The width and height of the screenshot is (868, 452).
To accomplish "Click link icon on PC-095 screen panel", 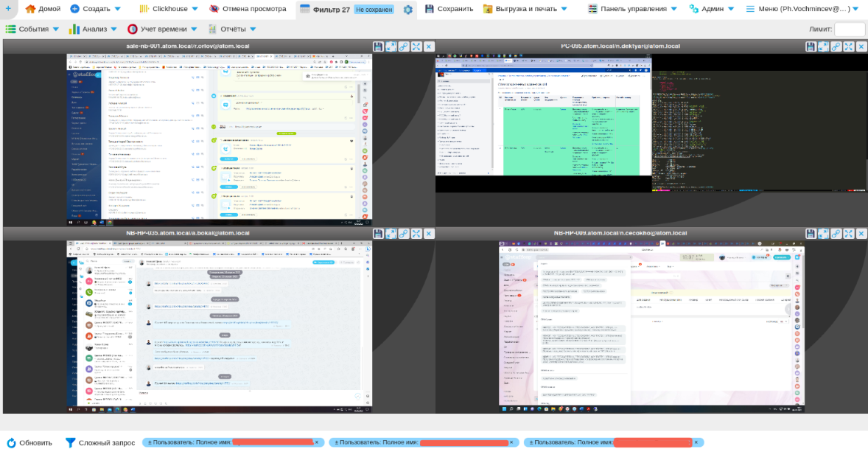I will coord(836,46).
